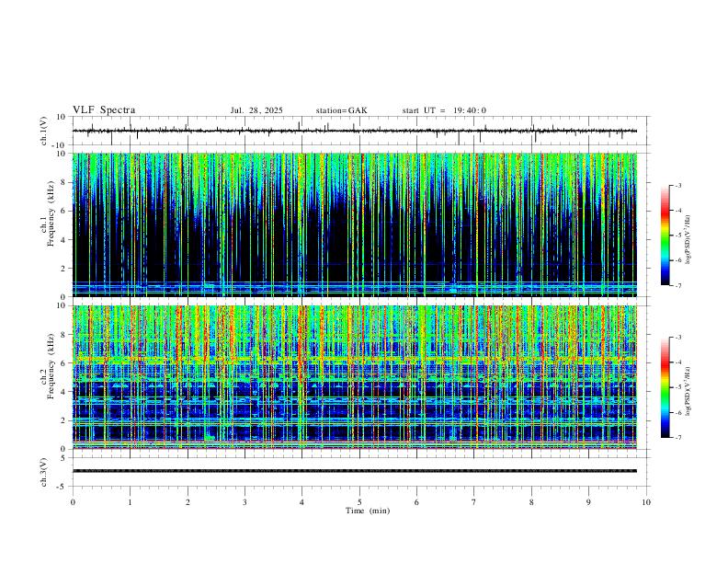Click the "4" tick on the Time axis

(x=302, y=502)
